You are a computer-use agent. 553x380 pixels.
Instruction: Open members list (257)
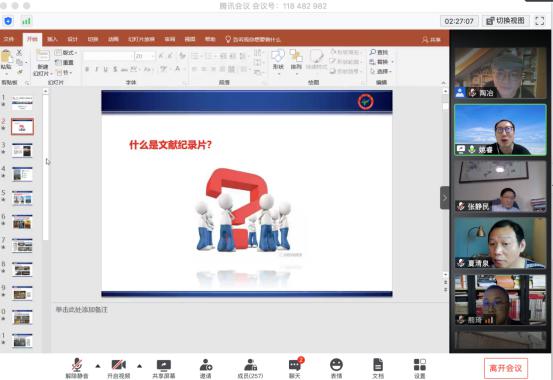[250, 368]
